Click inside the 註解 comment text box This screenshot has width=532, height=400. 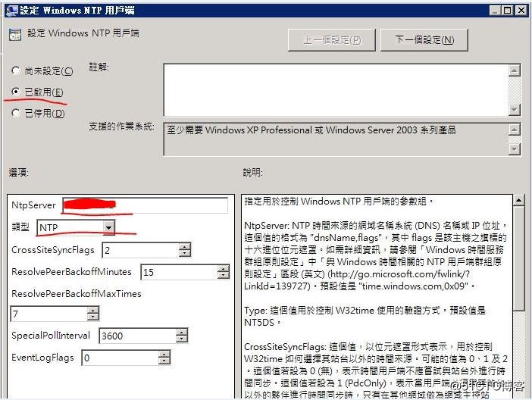336,90
